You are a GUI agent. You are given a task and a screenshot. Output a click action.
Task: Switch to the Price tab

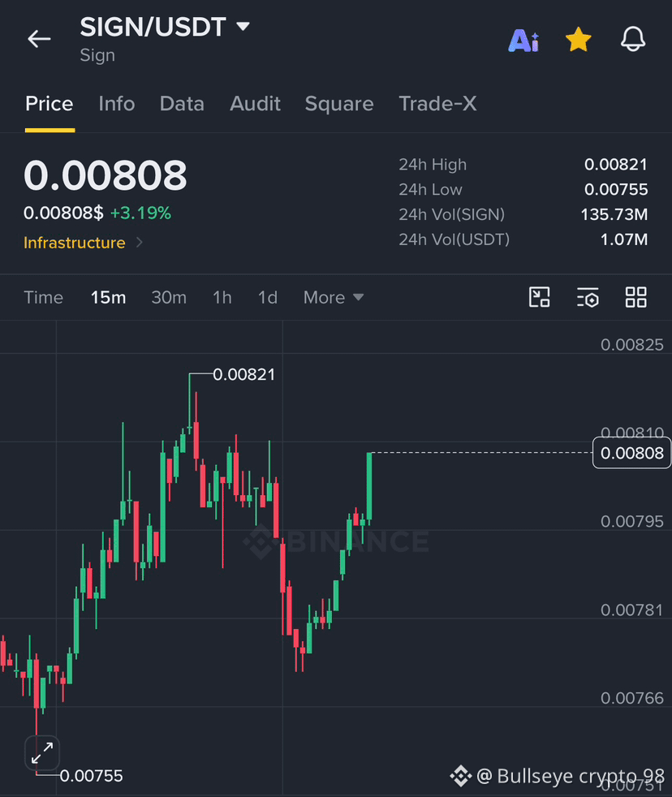(50, 104)
